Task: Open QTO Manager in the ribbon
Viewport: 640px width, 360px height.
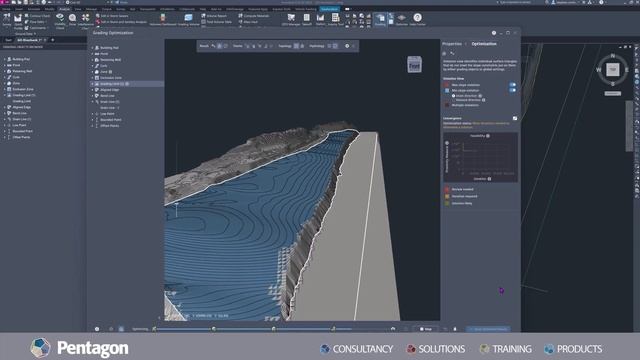Action: [x=291, y=19]
